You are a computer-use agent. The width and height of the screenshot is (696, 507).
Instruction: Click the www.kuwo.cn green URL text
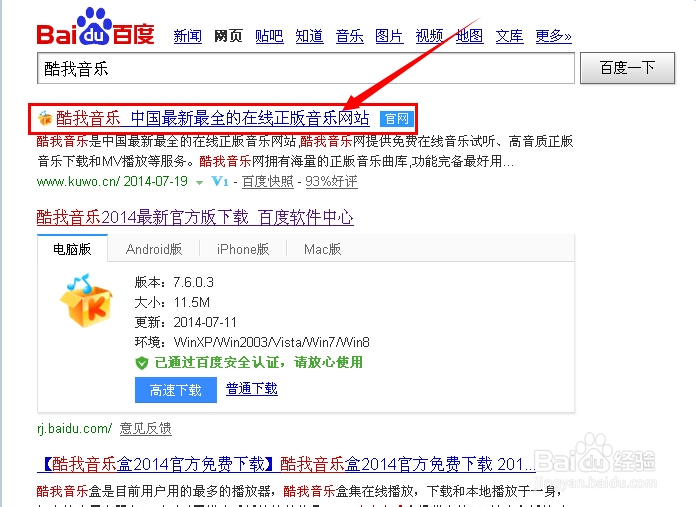pyautogui.click(x=78, y=182)
